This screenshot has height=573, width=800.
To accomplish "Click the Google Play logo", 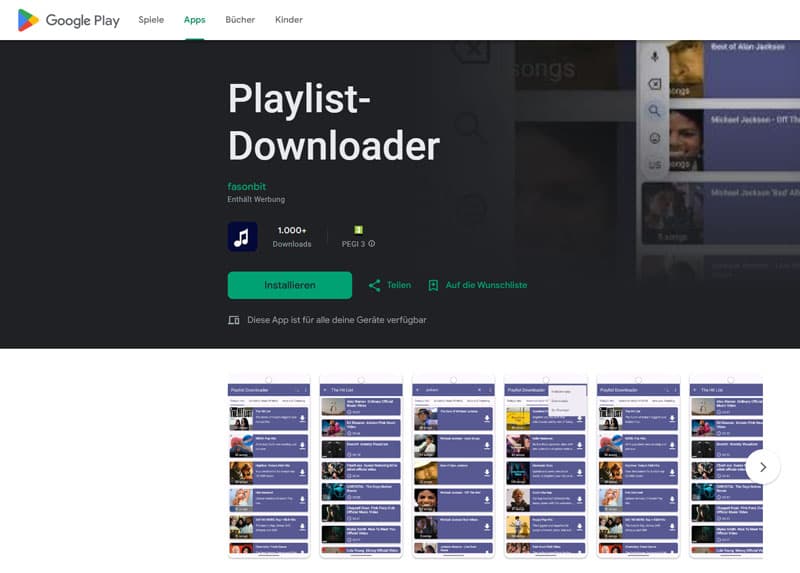I will click(68, 20).
